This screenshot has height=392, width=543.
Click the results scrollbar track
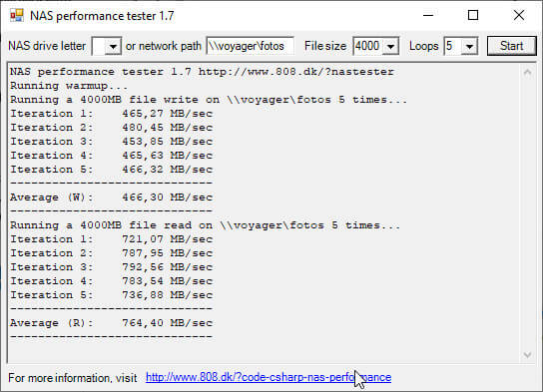(x=527, y=213)
